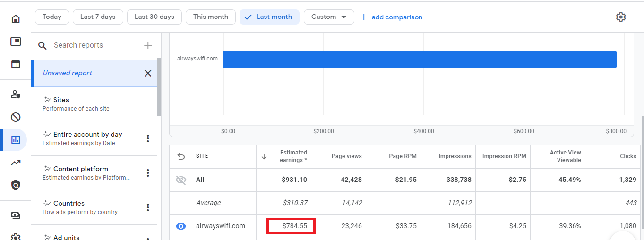Screen dimensions: 644x240
Task: Open the Sites report
Action: pos(94,104)
